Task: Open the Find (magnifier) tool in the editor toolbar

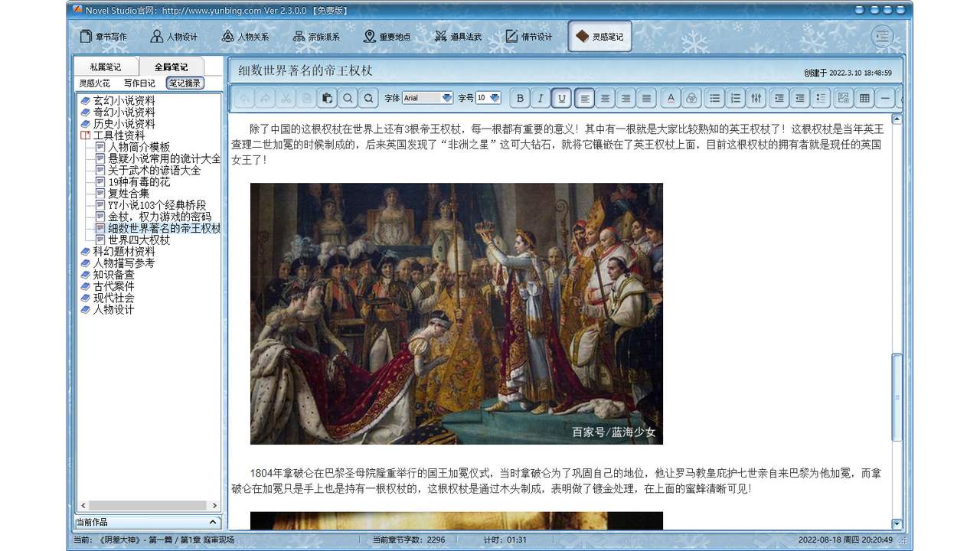Action: tap(348, 98)
